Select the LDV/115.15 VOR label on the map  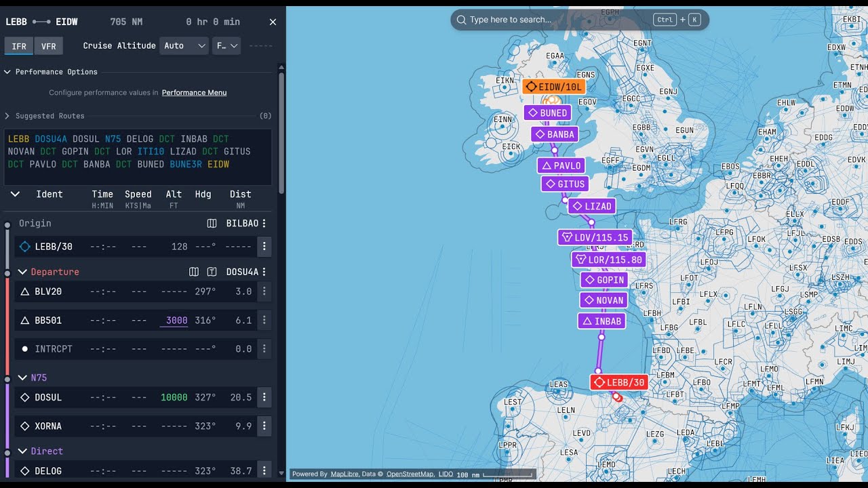(x=595, y=237)
